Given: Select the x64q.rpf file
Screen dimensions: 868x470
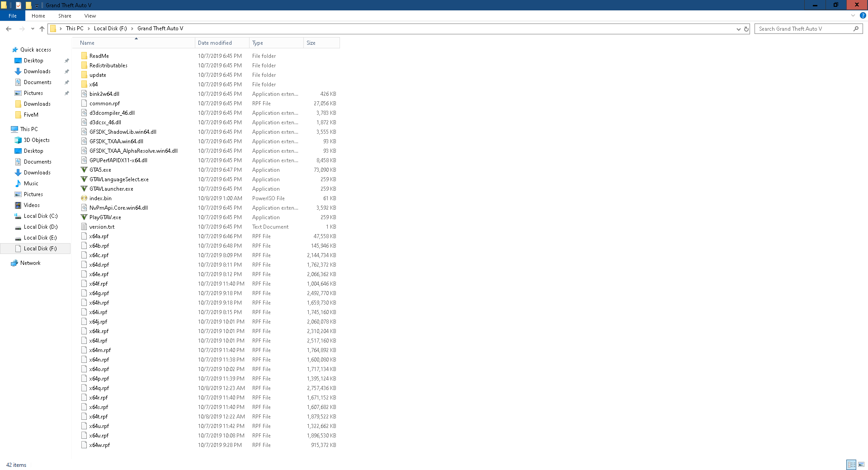Looking at the screenshot, I should coord(99,388).
